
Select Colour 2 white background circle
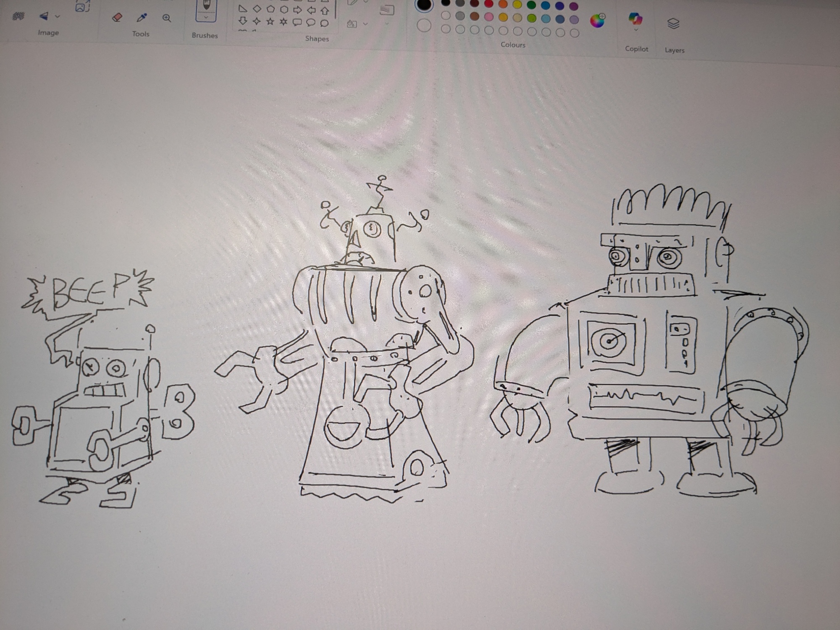click(424, 26)
